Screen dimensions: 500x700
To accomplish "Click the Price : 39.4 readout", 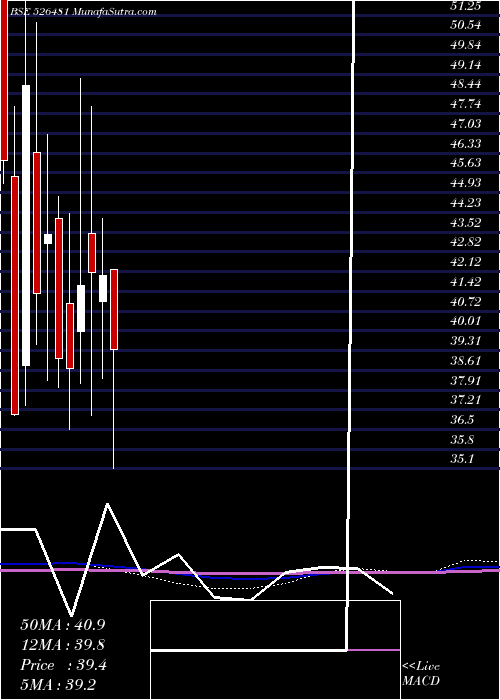I will pos(63,665).
